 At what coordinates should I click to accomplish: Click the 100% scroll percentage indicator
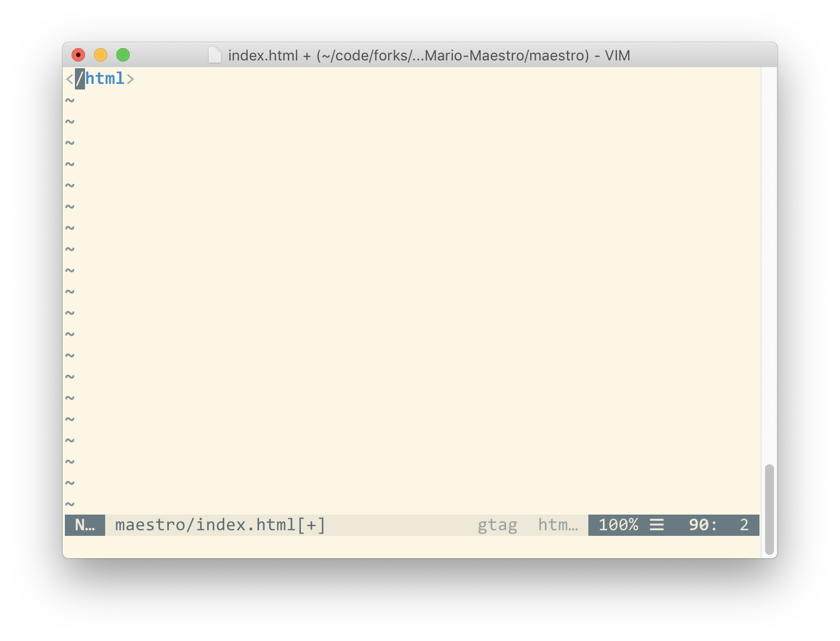(618, 525)
